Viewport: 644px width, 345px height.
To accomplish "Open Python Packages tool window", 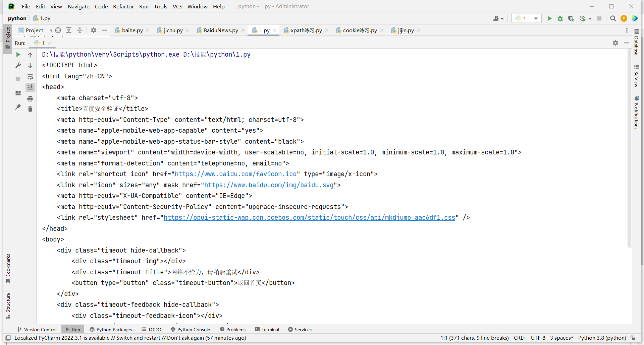I will click(x=111, y=330).
